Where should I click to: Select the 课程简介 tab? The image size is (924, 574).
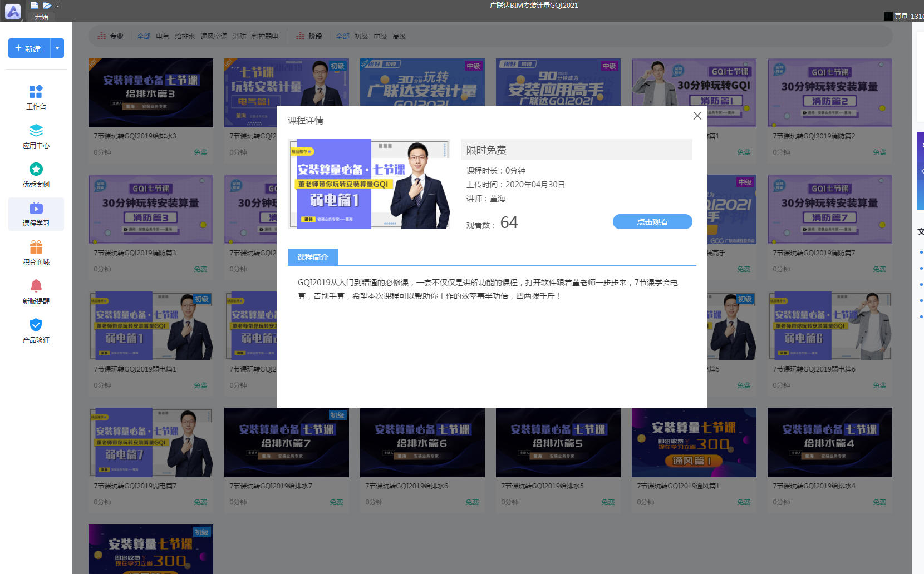click(313, 257)
